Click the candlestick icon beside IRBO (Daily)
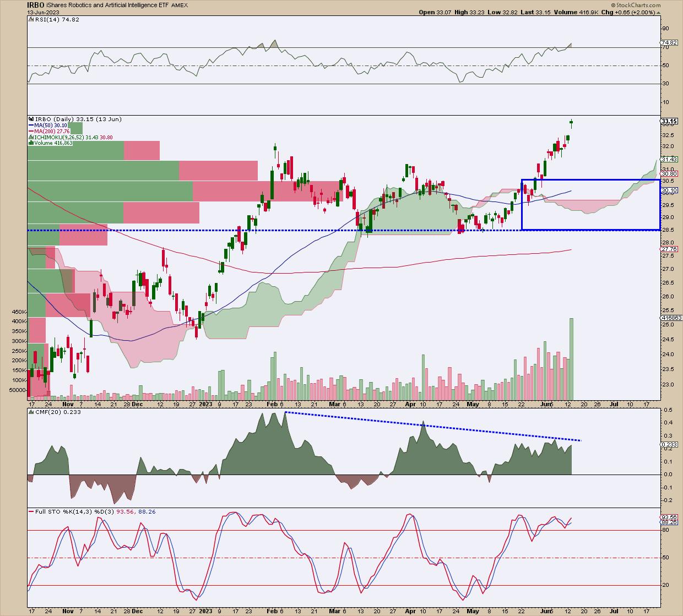The height and width of the screenshot is (616, 683). point(31,119)
